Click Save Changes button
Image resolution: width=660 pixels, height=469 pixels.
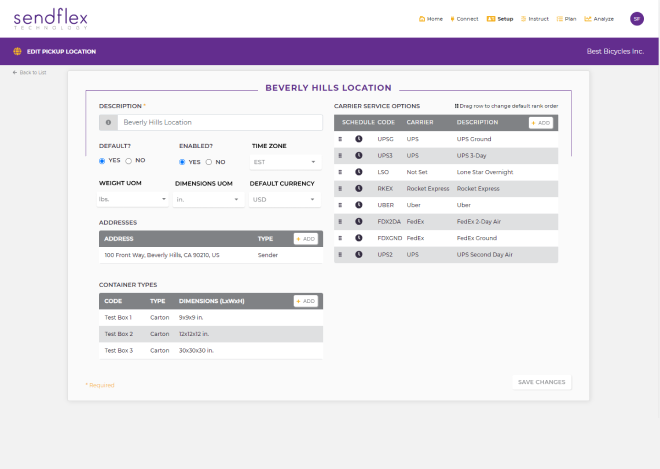pos(541,382)
